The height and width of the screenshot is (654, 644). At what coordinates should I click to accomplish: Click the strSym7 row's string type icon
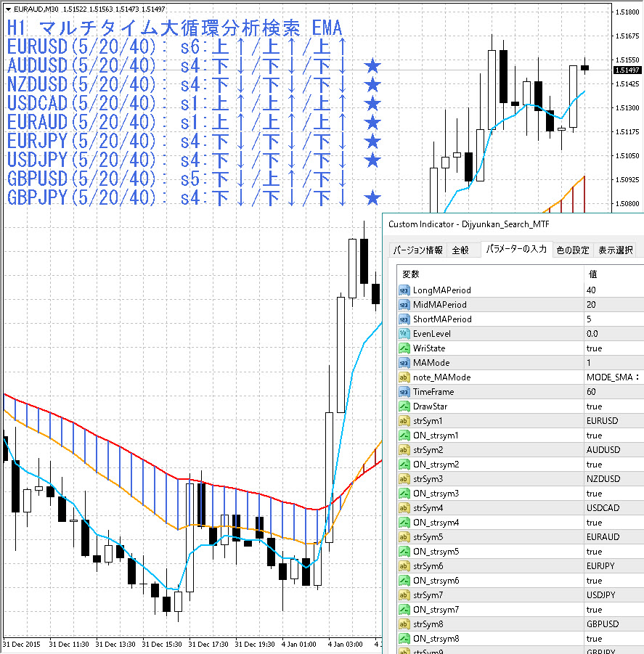coord(404,595)
